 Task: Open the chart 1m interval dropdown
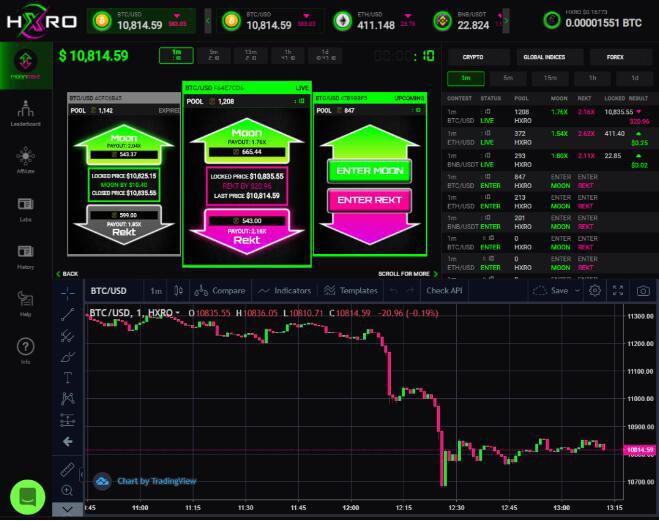click(156, 291)
